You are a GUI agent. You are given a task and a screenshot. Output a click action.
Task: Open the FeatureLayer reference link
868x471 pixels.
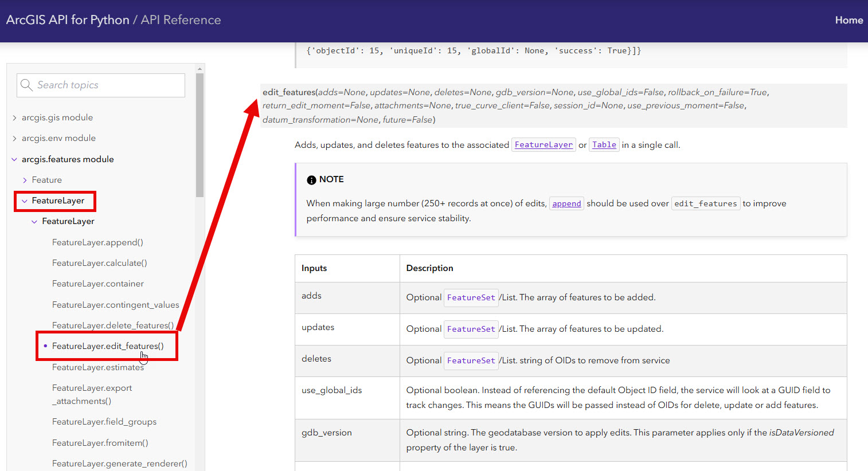coord(544,144)
